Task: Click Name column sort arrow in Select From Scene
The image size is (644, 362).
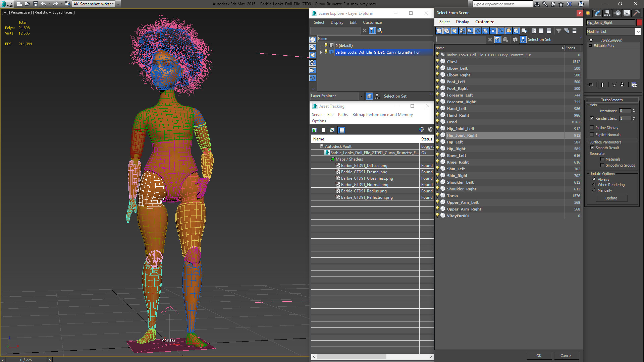Action: (x=562, y=48)
